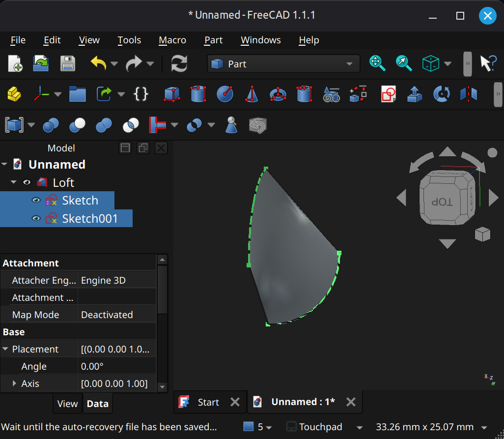Screen dimensions: 504x439
Task: Open a document with the Open file icon
Action: (x=41, y=63)
